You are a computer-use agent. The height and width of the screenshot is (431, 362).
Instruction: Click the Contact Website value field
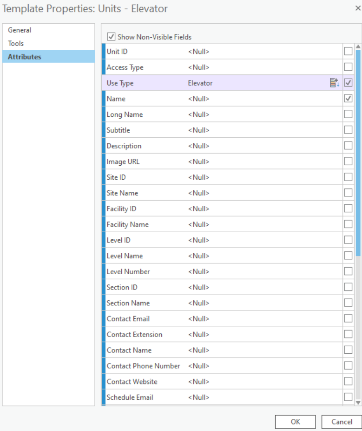(x=264, y=381)
